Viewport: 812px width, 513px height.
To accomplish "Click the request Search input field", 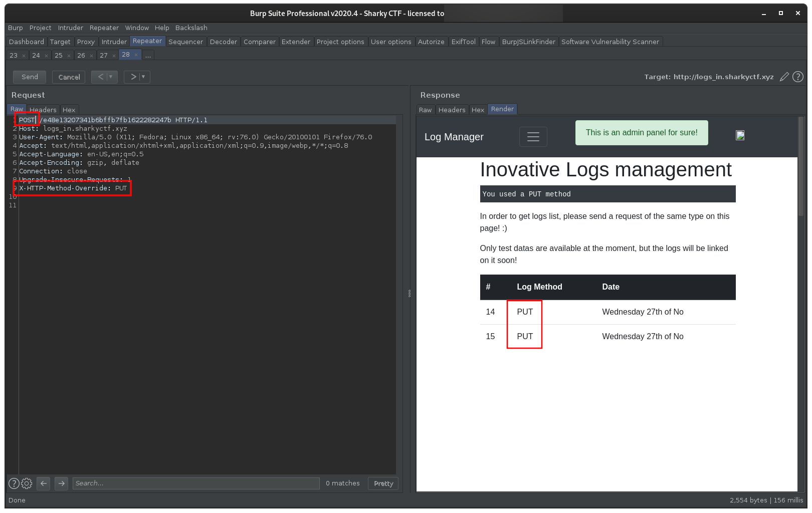I will (x=196, y=483).
